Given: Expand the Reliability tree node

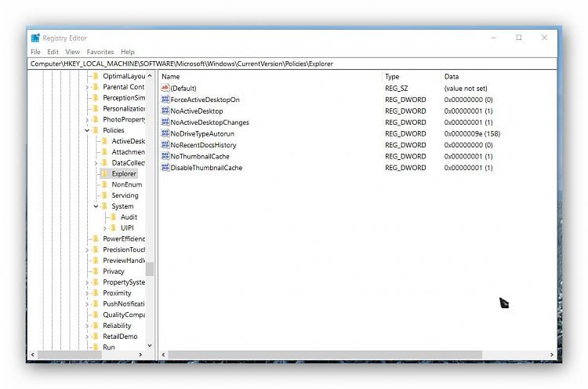Looking at the screenshot, I should [87, 325].
